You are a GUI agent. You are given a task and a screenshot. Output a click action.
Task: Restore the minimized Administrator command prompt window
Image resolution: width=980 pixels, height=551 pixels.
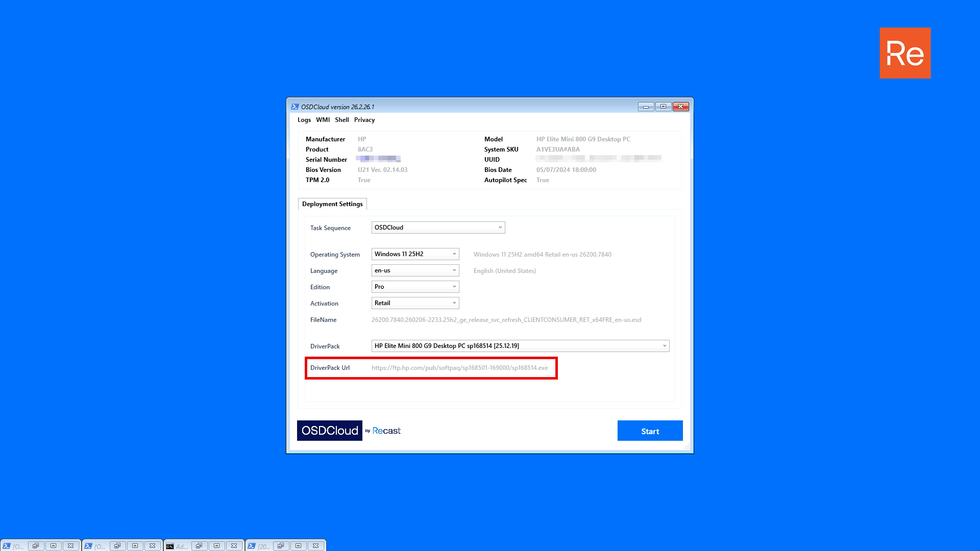click(199, 546)
